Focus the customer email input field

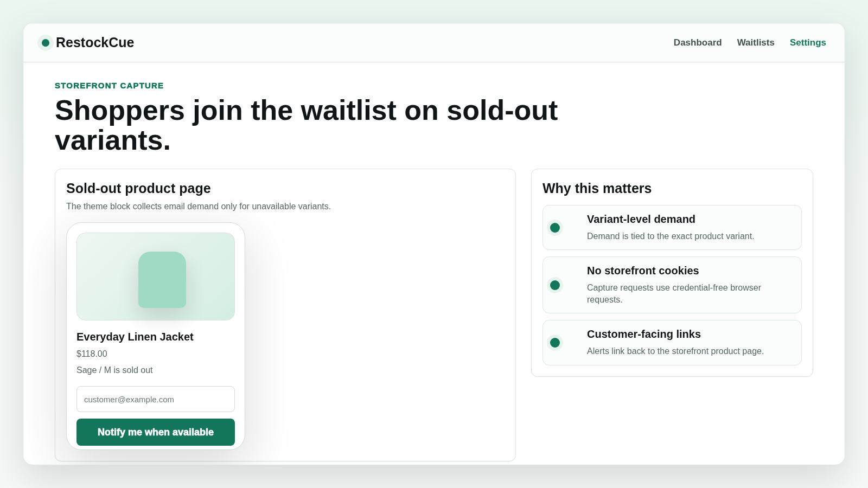tap(156, 399)
